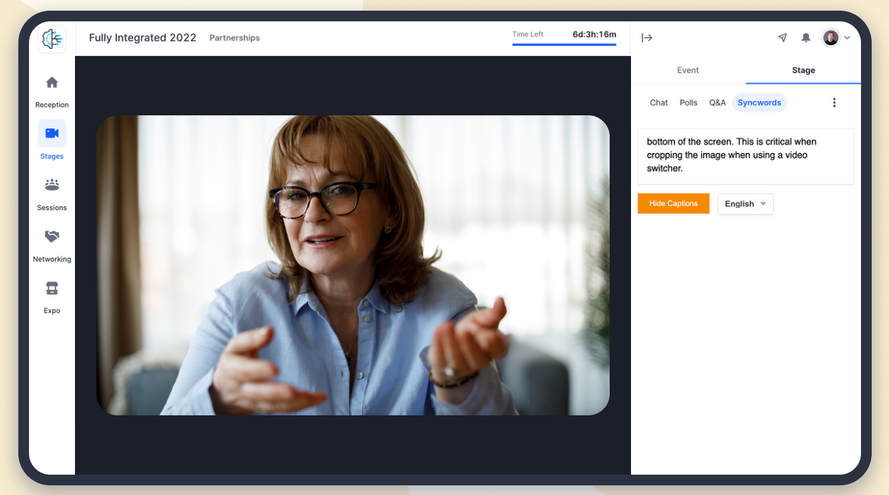Click the user profile avatar
Viewport: 889px width, 495px height.
[831, 37]
